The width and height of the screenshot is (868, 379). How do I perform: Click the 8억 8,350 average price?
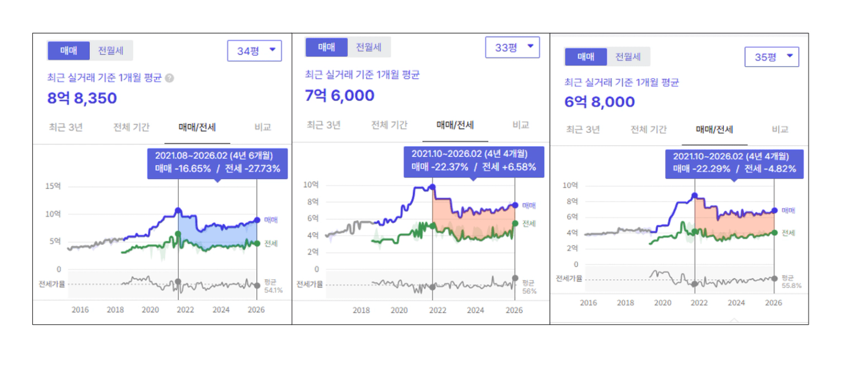pos(82,98)
